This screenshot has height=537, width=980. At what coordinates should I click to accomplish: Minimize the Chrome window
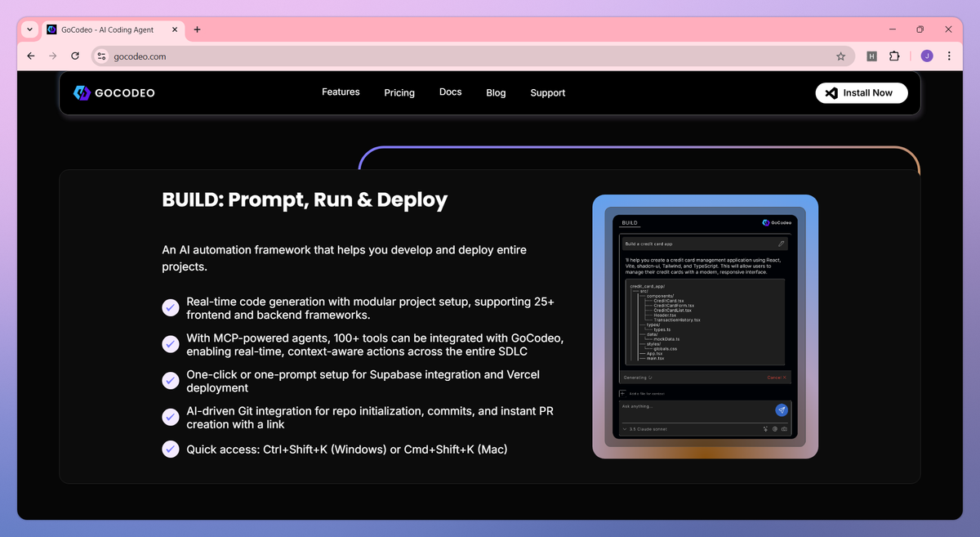coord(892,29)
